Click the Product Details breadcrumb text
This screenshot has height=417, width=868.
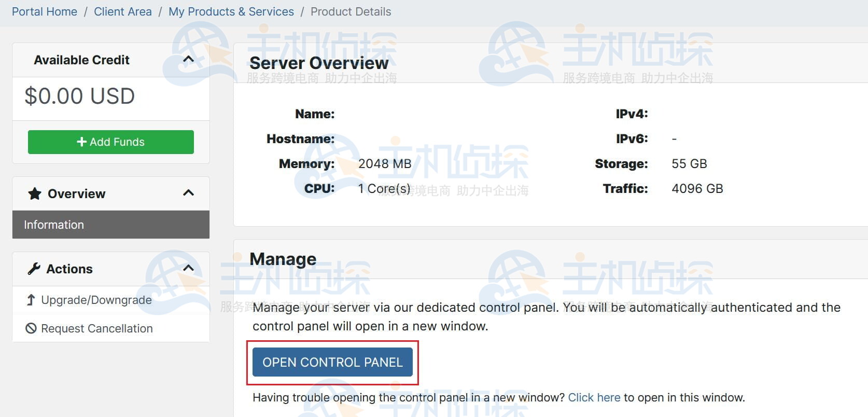coord(351,11)
